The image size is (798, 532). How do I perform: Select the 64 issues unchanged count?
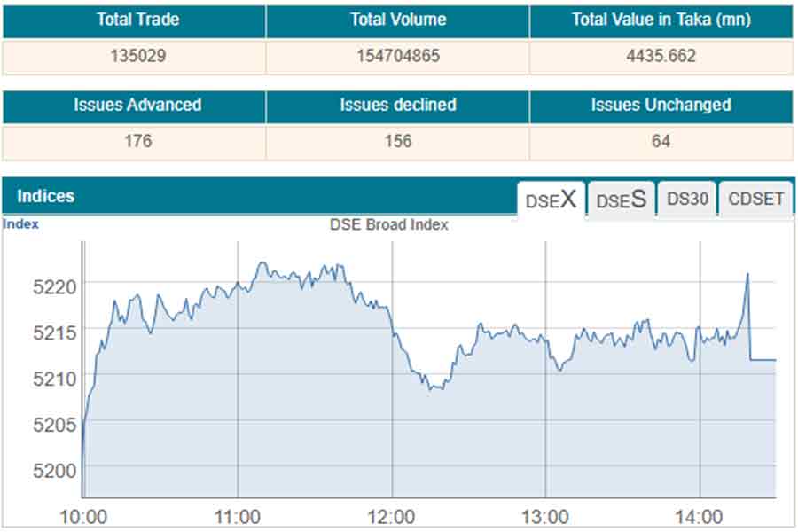tap(661, 141)
